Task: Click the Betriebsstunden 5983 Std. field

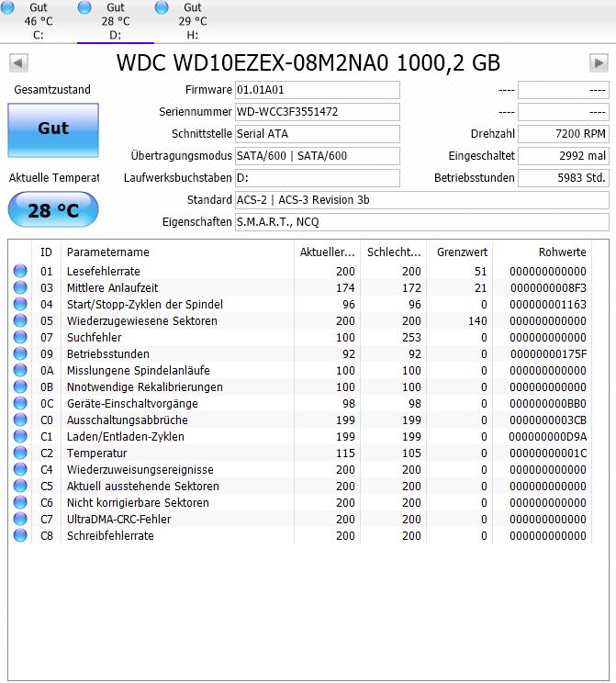Action: click(x=564, y=178)
